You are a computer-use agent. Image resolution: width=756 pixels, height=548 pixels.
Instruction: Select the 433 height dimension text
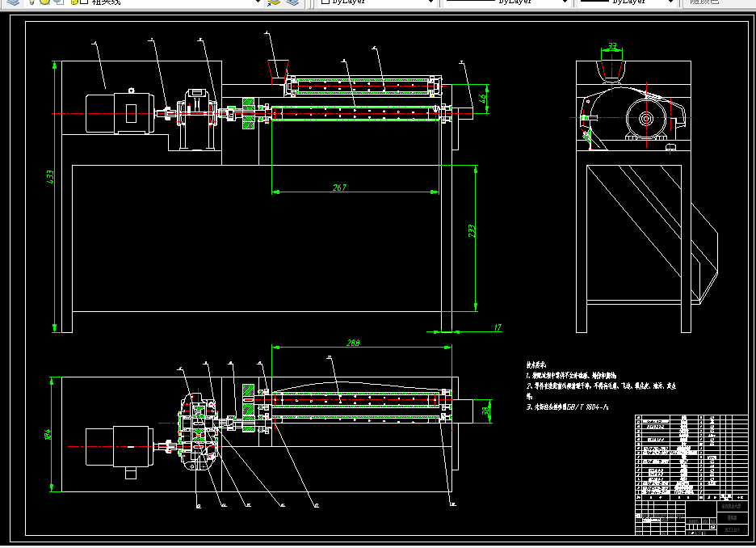(x=50, y=176)
